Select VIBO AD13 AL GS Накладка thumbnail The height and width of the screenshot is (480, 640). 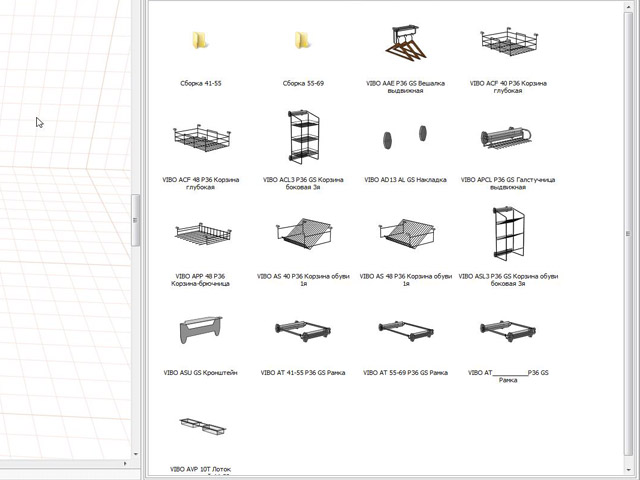(x=405, y=137)
